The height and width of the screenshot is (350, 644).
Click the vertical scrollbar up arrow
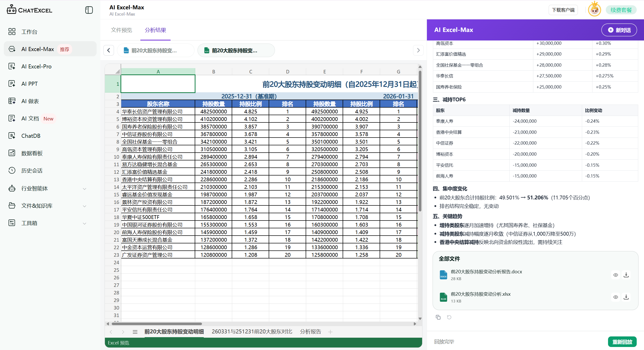point(420,67)
